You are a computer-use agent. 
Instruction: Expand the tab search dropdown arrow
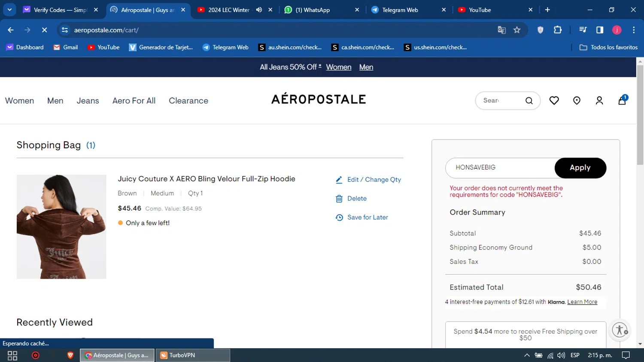(9, 10)
